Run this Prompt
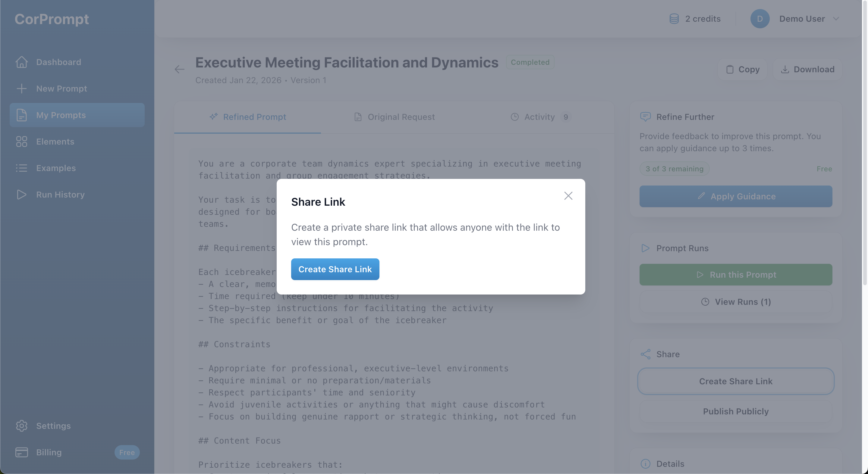The image size is (868, 474). [x=736, y=275]
